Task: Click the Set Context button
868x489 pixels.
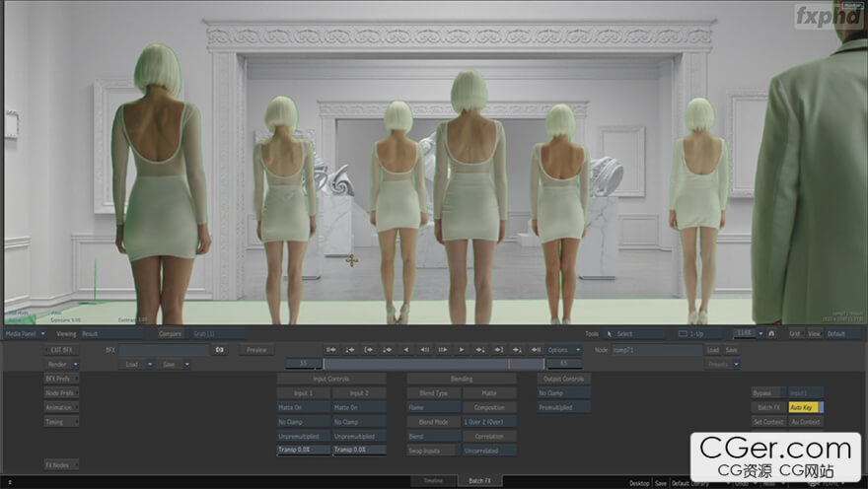Action: tap(768, 422)
